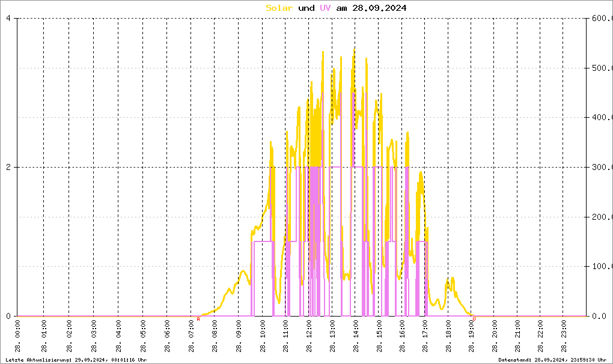Select the red sunrise marker "A" on the baseline
Viewport: 613px width, 364px height.
tap(198, 319)
